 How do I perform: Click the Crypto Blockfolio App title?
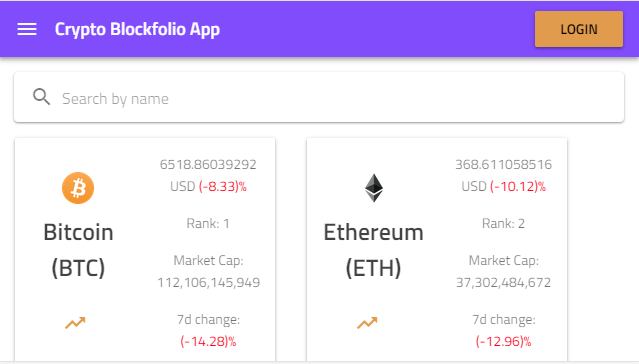tap(137, 29)
